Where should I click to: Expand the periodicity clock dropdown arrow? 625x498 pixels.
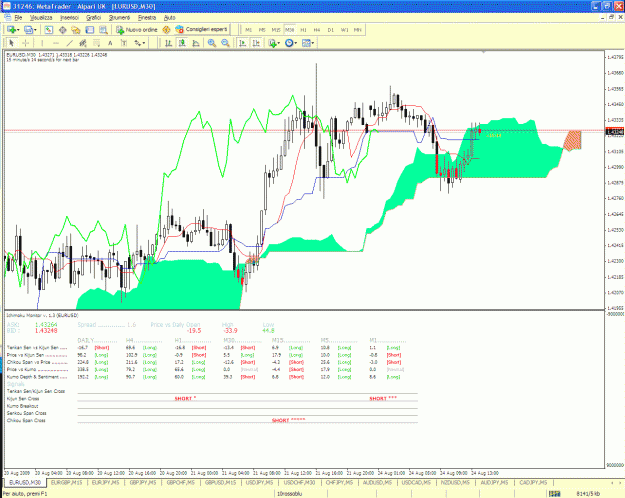pyautogui.click(x=296, y=43)
